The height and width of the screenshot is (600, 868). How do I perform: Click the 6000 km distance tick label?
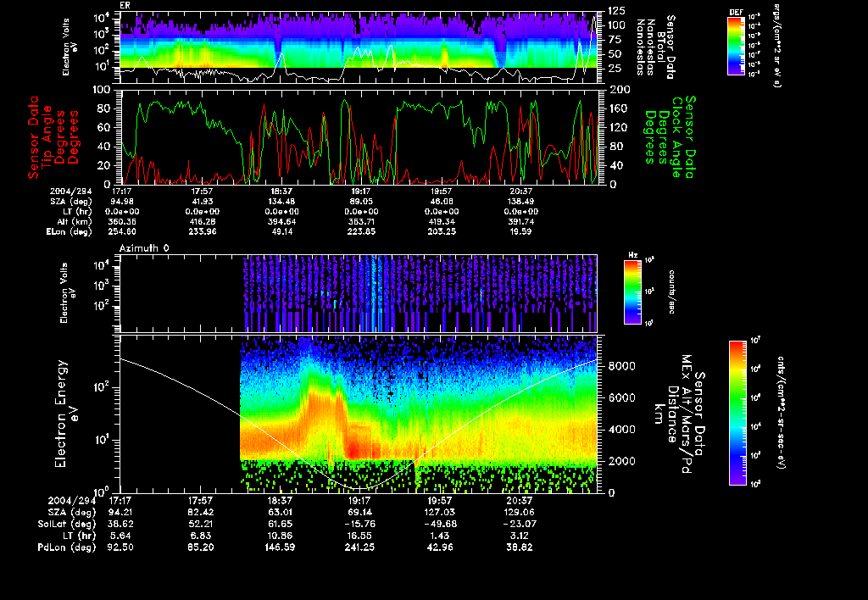pyautogui.click(x=621, y=397)
